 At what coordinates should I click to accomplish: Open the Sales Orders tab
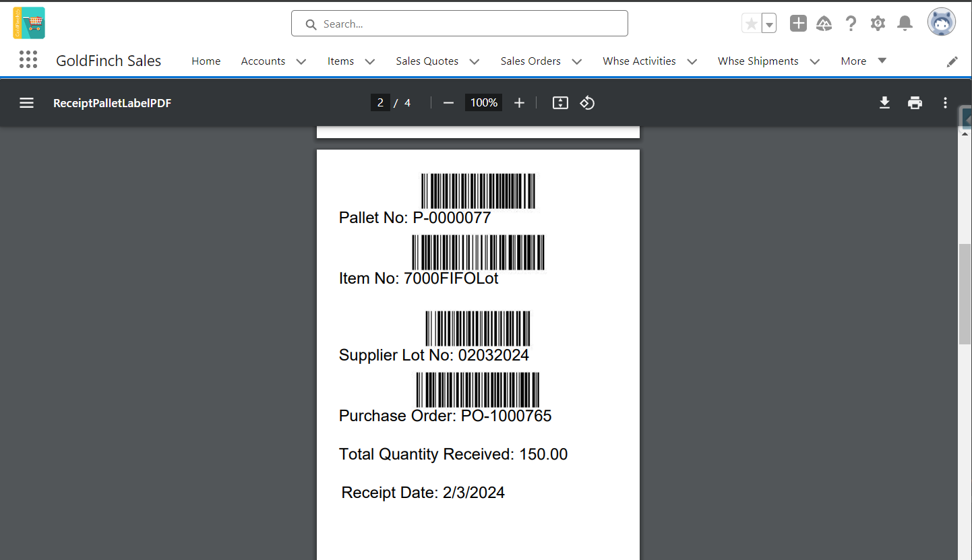tap(530, 61)
